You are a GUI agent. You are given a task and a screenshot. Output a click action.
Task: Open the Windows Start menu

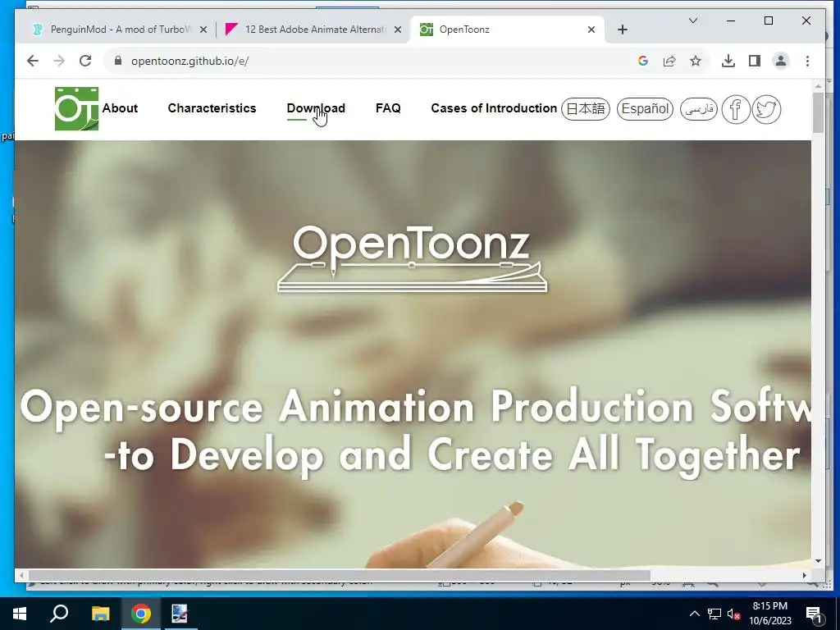click(x=20, y=614)
